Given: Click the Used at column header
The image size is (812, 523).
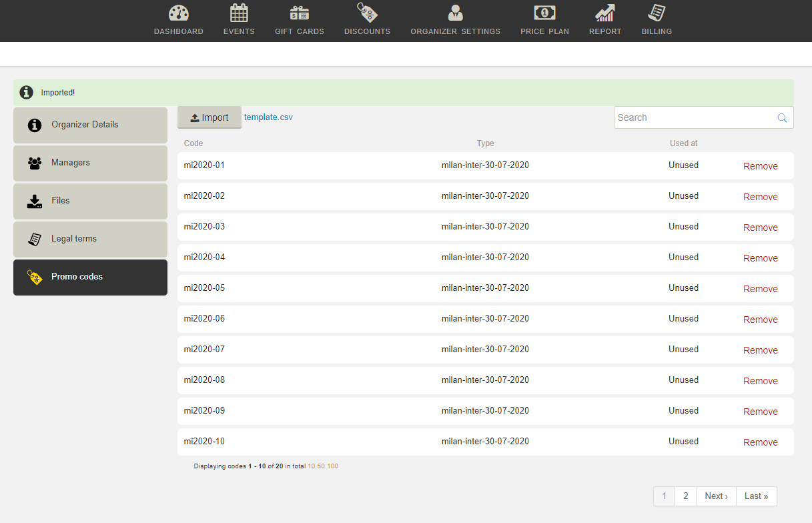Looking at the screenshot, I should 684,143.
